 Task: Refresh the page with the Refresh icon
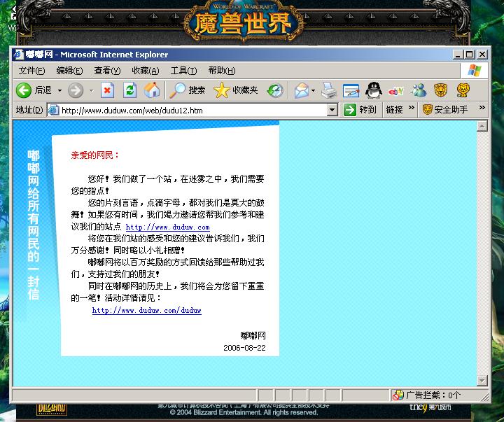pyautogui.click(x=129, y=90)
